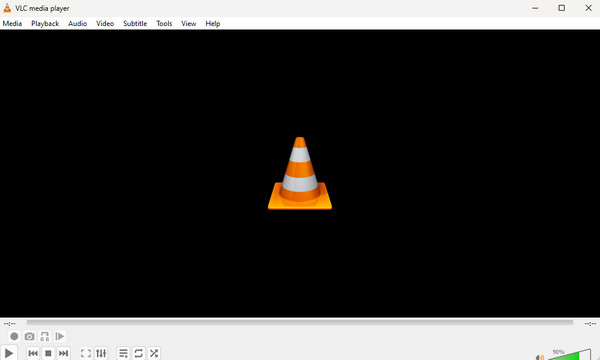The height and width of the screenshot is (360, 600).
Task: Close the VLC media player window
Action: [x=588, y=8]
